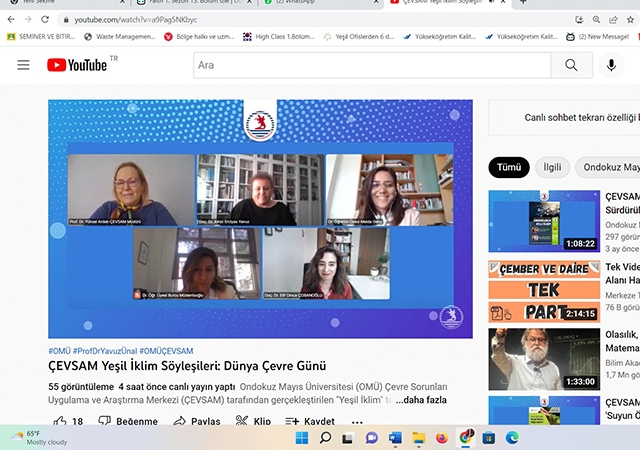Select the İlgili filter chip
This screenshot has width=640, height=450.
[552, 167]
